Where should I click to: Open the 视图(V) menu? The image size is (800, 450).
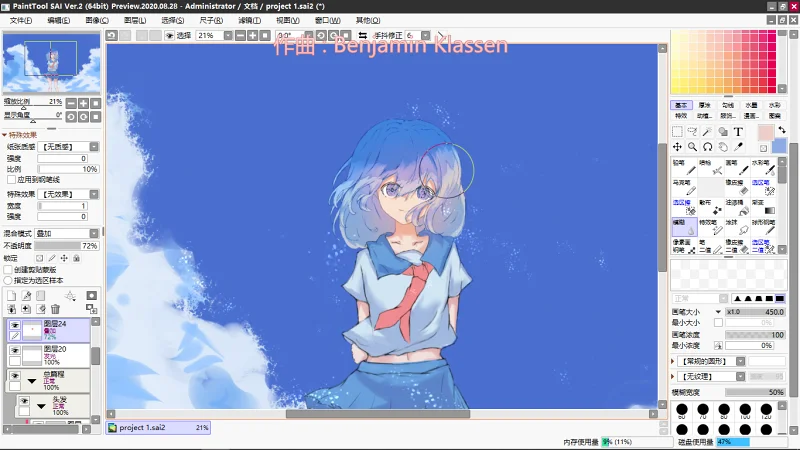click(288, 20)
